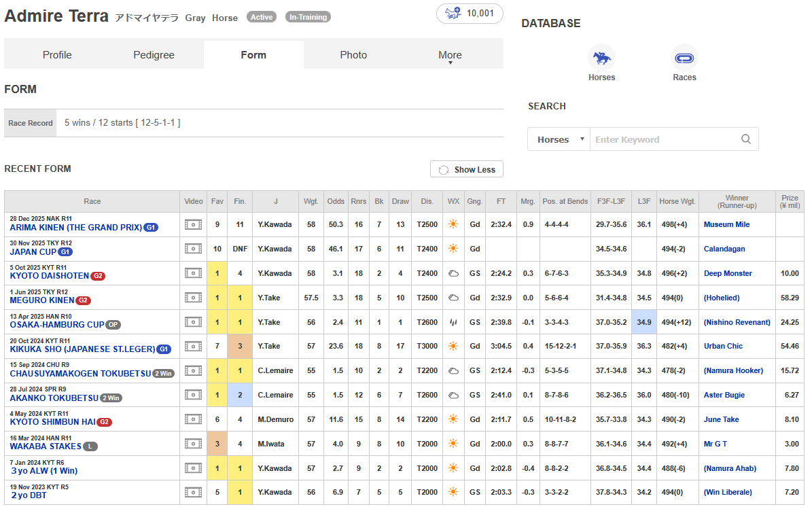
Task: Click the Show Less button
Action: (x=467, y=169)
